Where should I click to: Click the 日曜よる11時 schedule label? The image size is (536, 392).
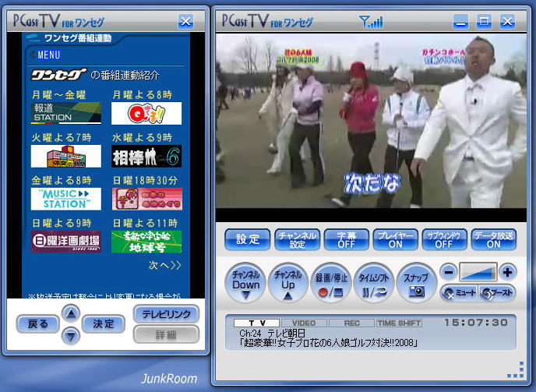(145, 224)
